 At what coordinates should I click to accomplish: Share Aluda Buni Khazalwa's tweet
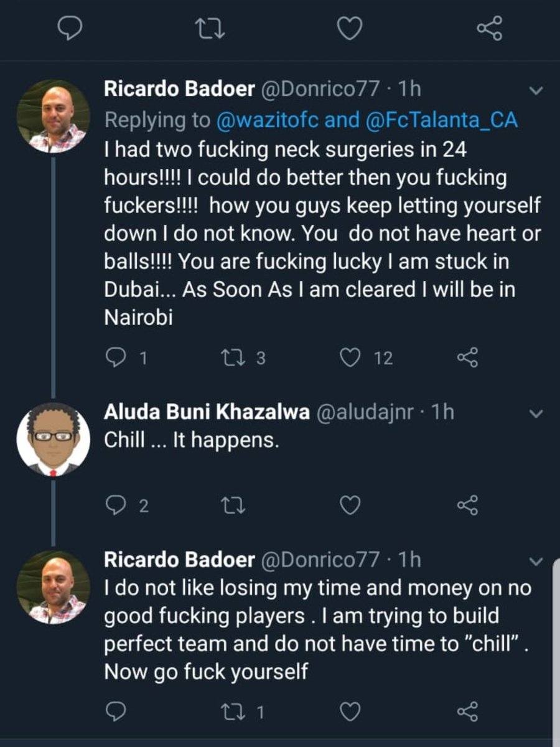point(467,505)
